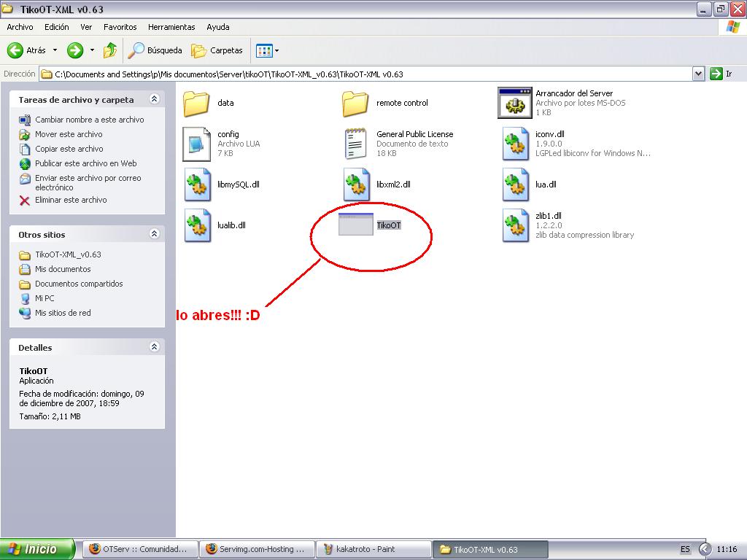Select the zlib1.dll file icon
The width and height of the screenshot is (747, 560).
point(516,225)
